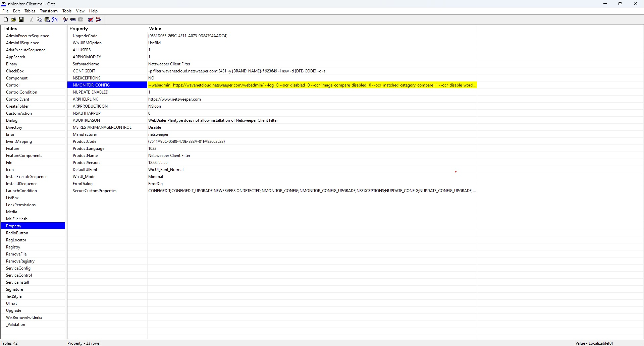Click the Copy Row toolbar icon

tap(73, 20)
